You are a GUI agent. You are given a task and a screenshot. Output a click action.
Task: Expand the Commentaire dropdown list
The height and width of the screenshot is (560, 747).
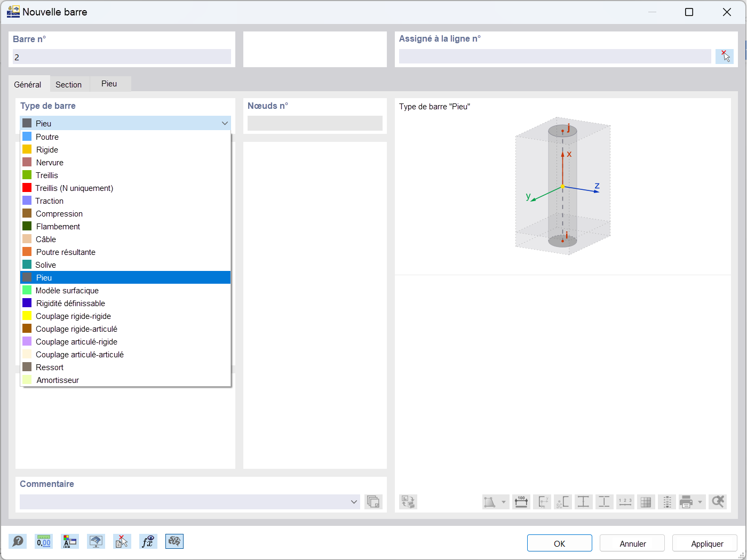pyautogui.click(x=353, y=502)
